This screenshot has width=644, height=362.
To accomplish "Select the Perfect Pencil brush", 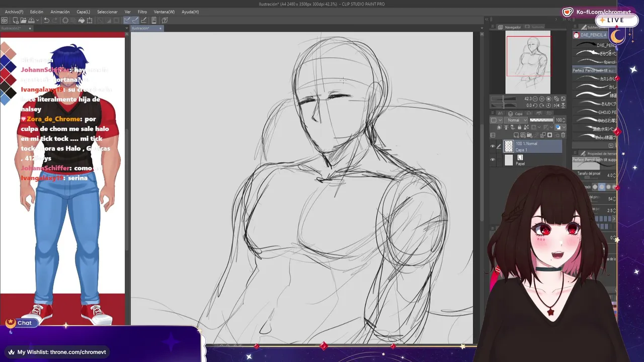I will 594,70.
